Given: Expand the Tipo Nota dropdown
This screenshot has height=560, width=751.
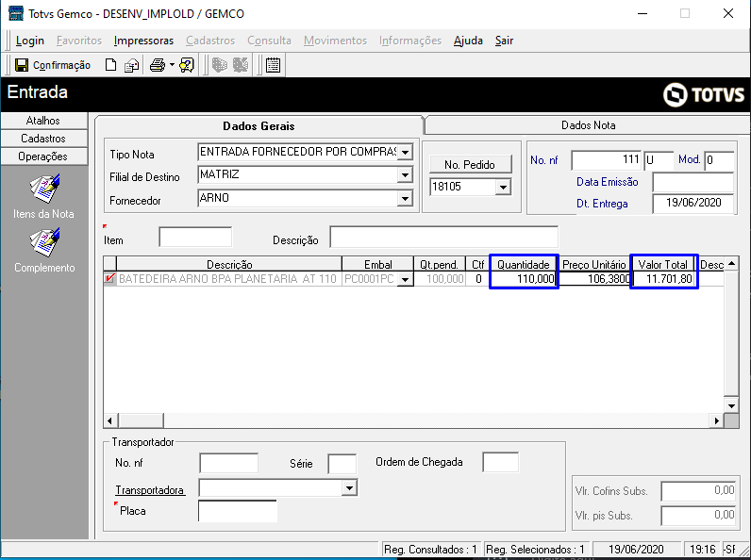Looking at the screenshot, I should [x=405, y=153].
